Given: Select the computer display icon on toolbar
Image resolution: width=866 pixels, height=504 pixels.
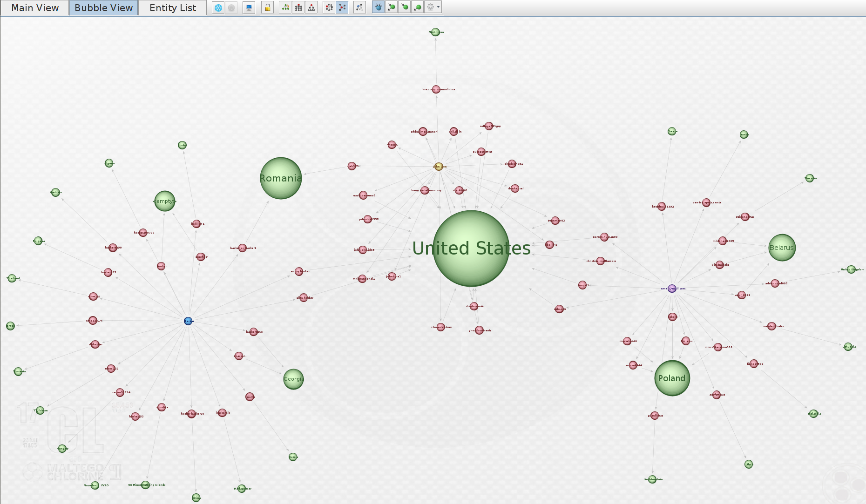Looking at the screenshot, I should pos(248,7).
